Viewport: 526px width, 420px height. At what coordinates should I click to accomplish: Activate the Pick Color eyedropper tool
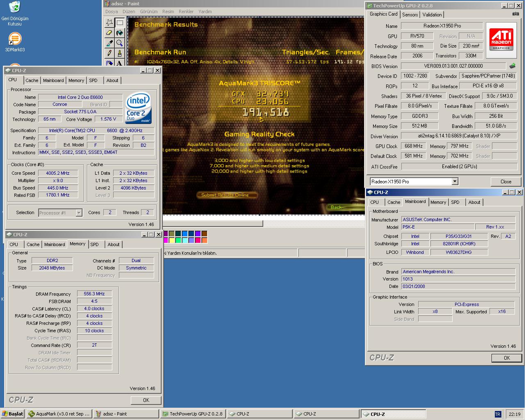click(x=109, y=43)
